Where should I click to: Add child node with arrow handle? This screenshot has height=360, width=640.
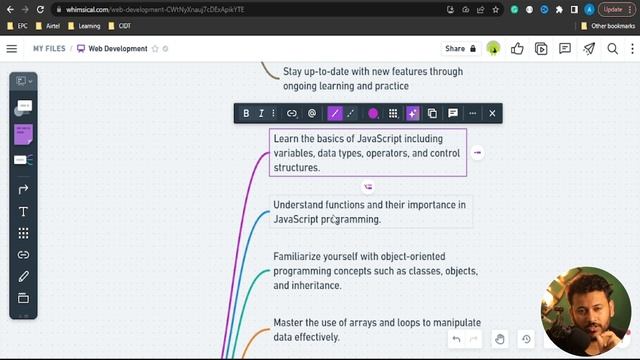point(477,153)
